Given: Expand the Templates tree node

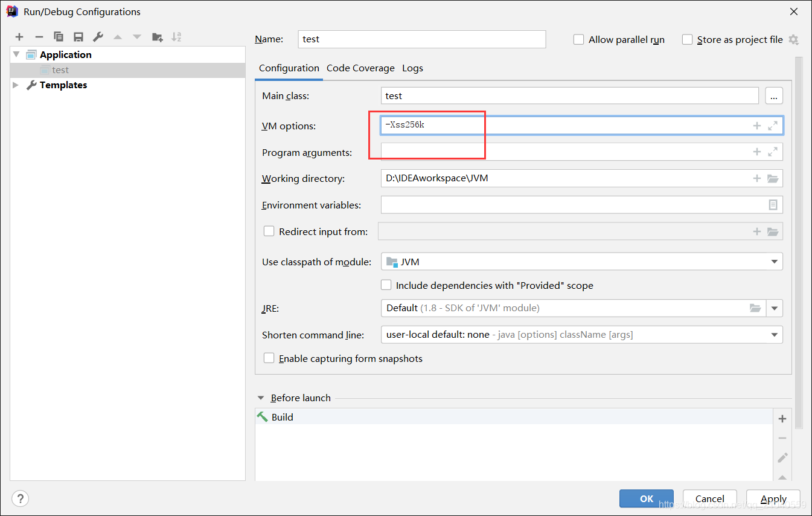Looking at the screenshot, I should [x=16, y=85].
